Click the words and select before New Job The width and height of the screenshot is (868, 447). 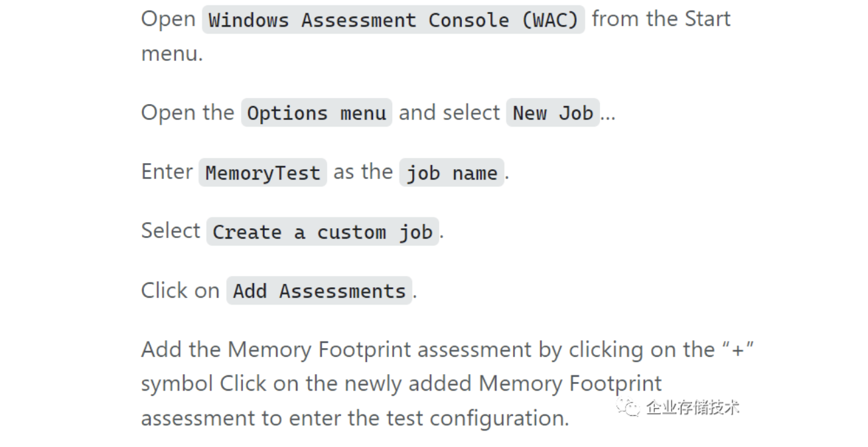(x=449, y=113)
